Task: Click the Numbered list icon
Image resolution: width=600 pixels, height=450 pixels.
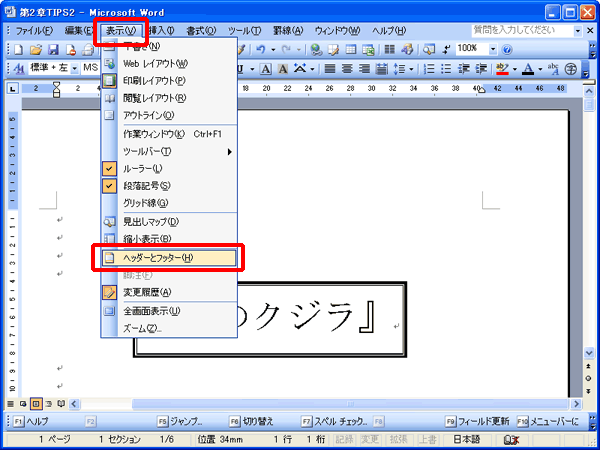Action: point(430,69)
